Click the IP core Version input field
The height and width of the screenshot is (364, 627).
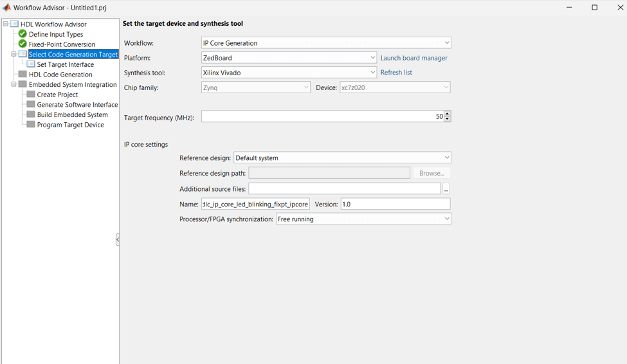(395, 204)
